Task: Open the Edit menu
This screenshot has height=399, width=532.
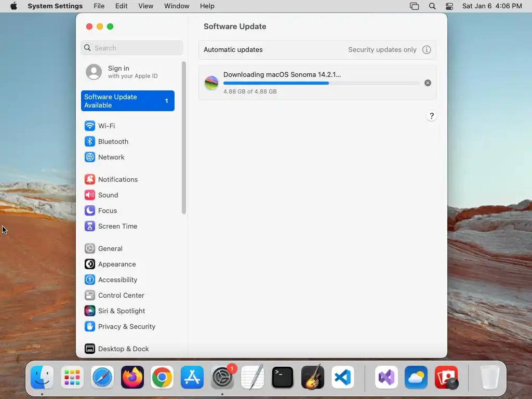Action: [121, 6]
